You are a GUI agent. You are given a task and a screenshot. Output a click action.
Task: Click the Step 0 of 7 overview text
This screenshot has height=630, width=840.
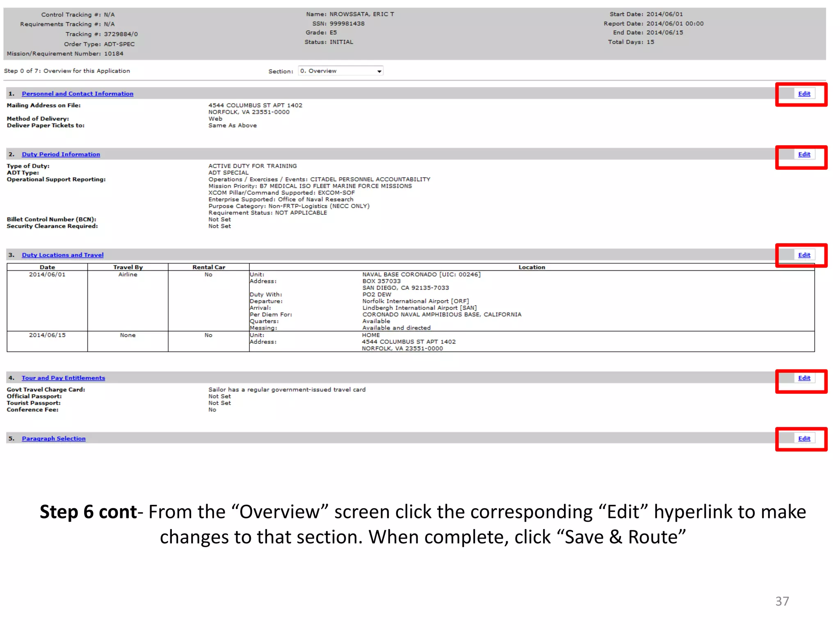point(67,71)
